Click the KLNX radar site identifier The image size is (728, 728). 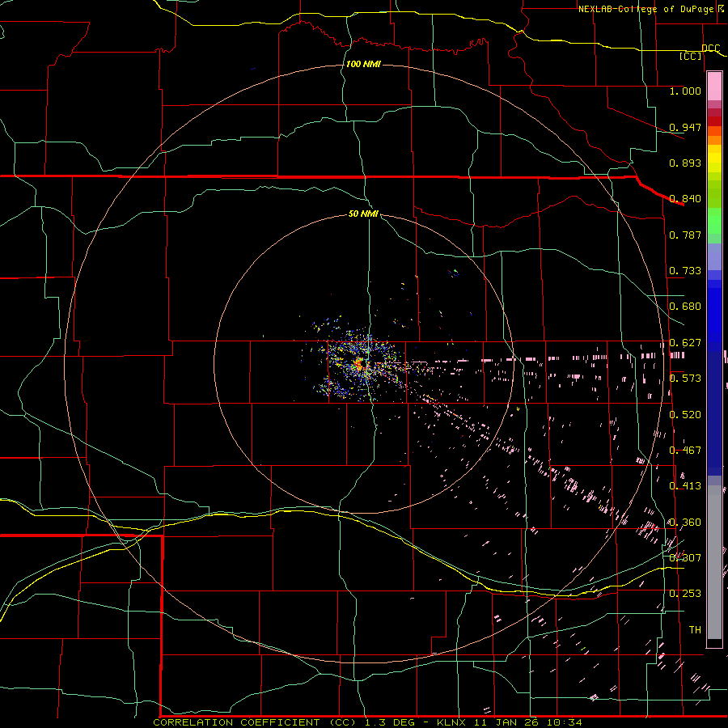[x=451, y=722]
